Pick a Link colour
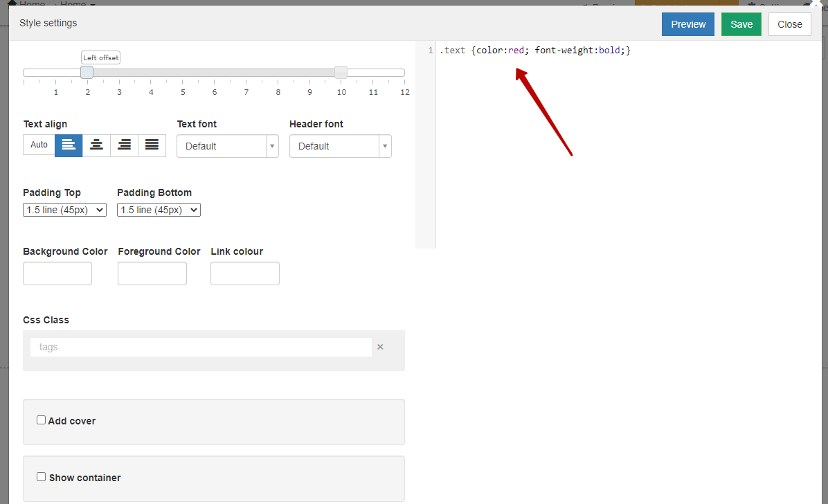The image size is (828, 504). pos(245,273)
